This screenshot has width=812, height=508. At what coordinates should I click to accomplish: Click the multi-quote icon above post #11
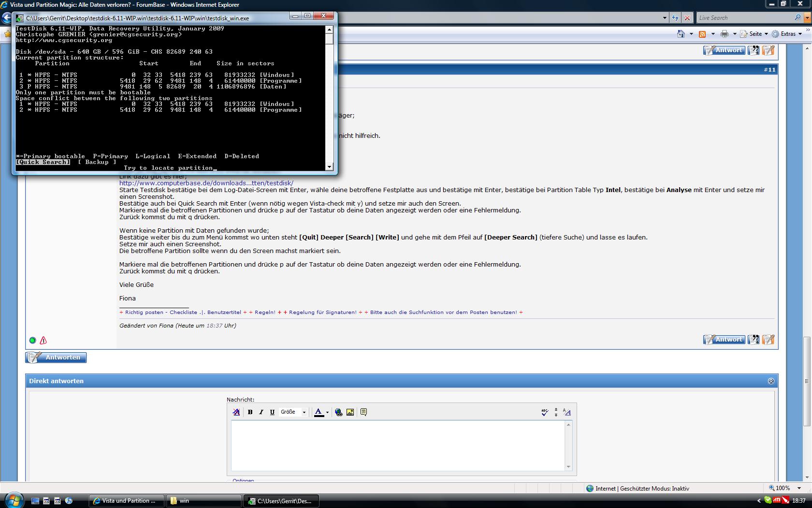coord(754,50)
